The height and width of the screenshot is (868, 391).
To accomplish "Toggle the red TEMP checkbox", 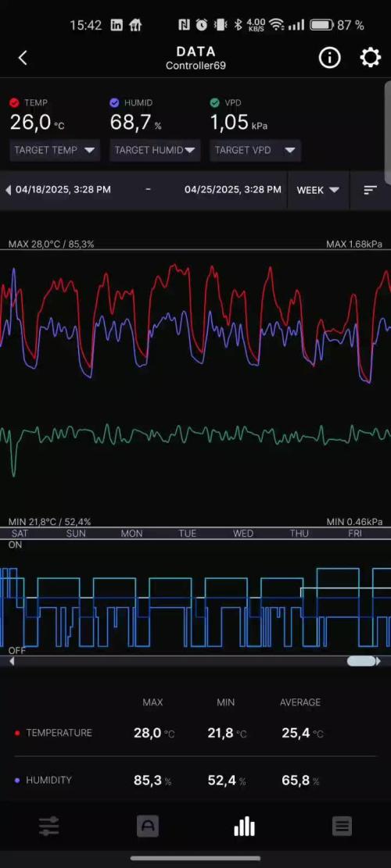I will (14, 102).
